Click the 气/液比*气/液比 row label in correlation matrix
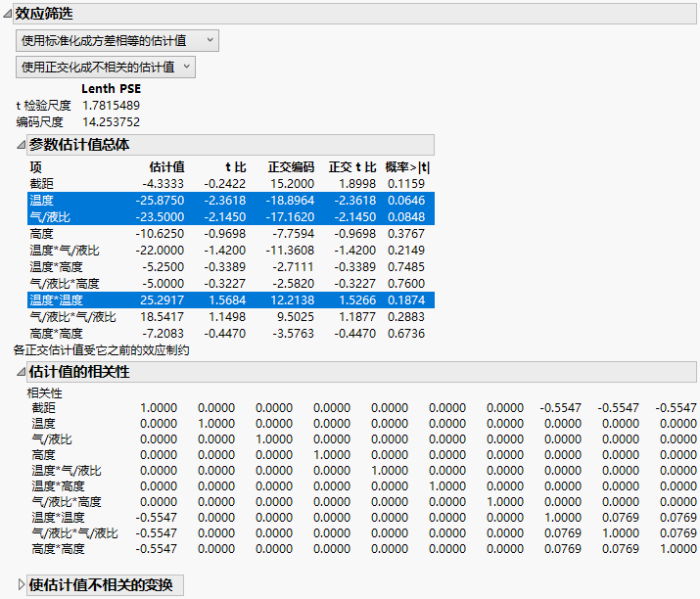This screenshot has height=599, width=700. point(74,533)
